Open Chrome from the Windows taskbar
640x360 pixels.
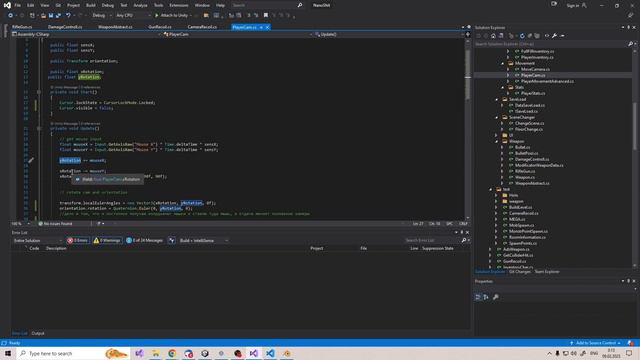click(172, 353)
